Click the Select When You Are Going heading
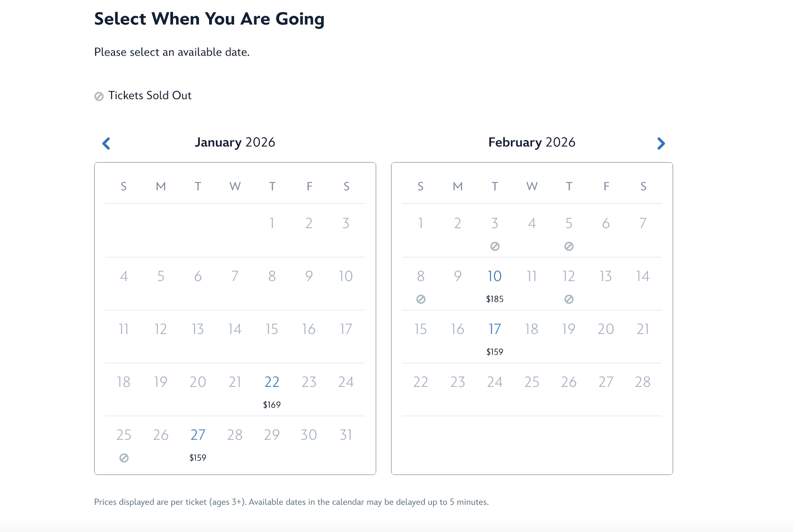 (209, 19)
